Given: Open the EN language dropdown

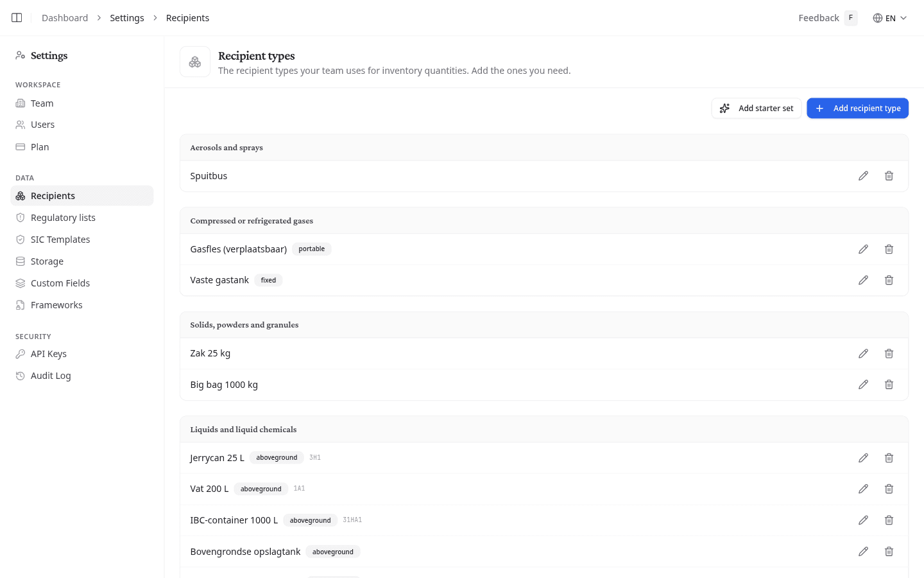Looking at the screenshot, I should (889, 18).
